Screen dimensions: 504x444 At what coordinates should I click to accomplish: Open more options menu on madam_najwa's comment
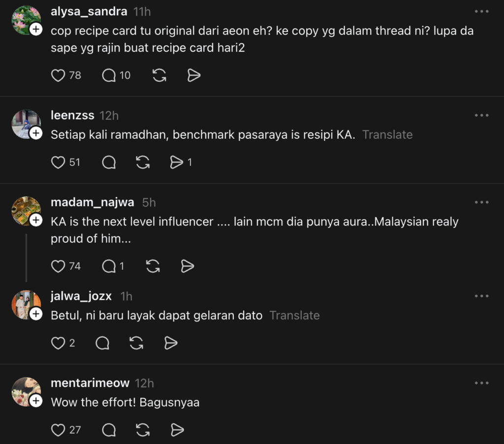[481, 202]
